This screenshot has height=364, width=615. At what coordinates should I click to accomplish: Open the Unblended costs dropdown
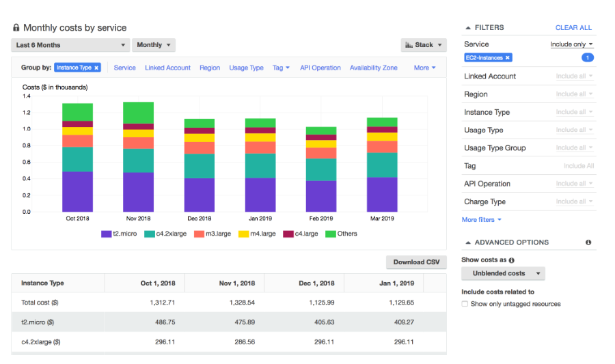(503, 273)
